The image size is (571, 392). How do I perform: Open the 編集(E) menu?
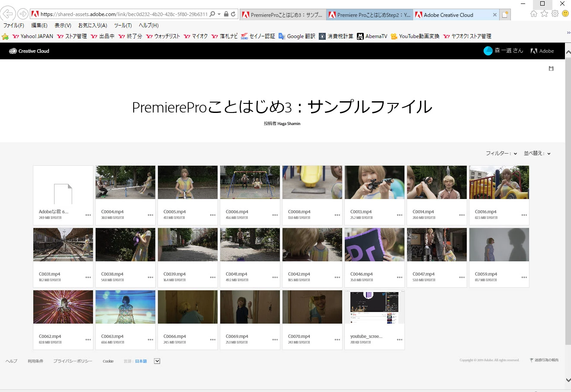(39, 26)
